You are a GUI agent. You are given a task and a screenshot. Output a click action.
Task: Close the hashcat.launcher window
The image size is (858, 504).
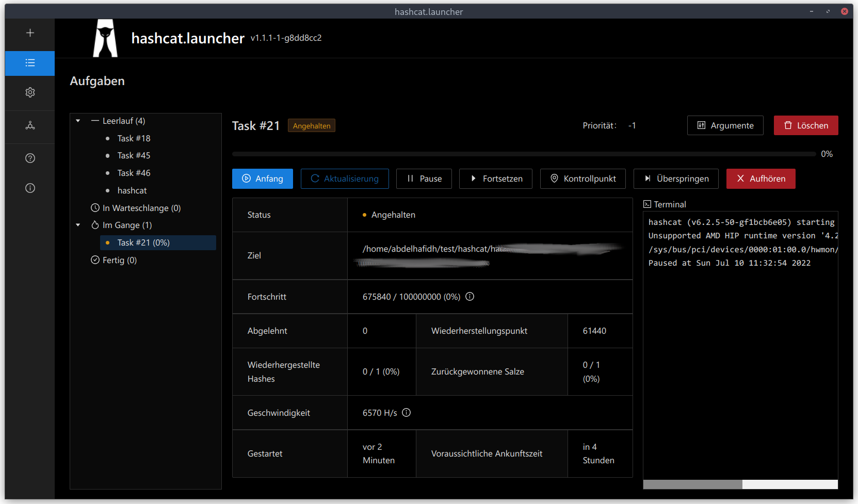point(845,11)
